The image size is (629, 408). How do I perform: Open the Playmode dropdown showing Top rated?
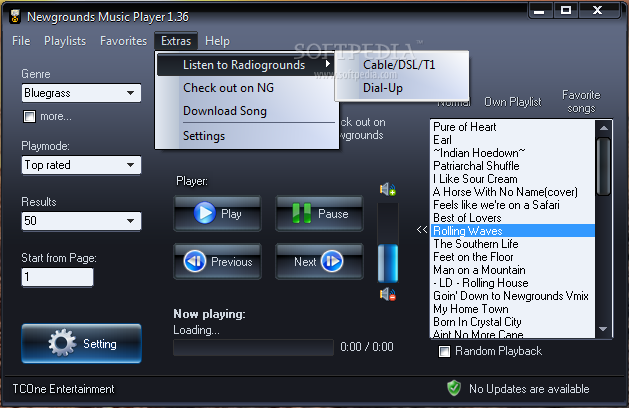click(81, 165)
